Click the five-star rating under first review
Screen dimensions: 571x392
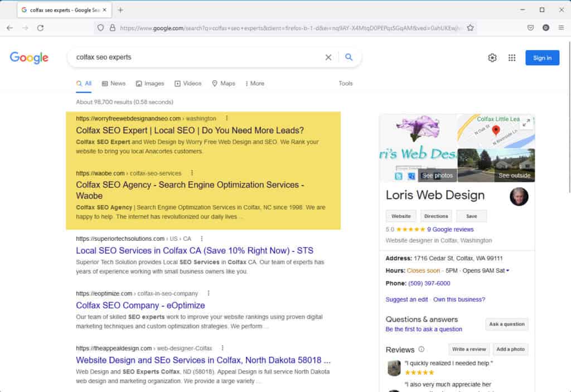click(419, 372)
